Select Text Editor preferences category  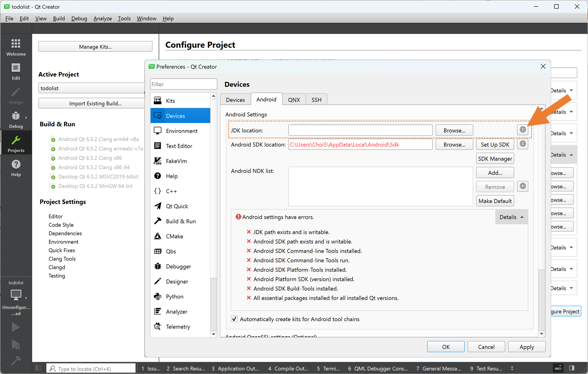(x=180, y=146)
